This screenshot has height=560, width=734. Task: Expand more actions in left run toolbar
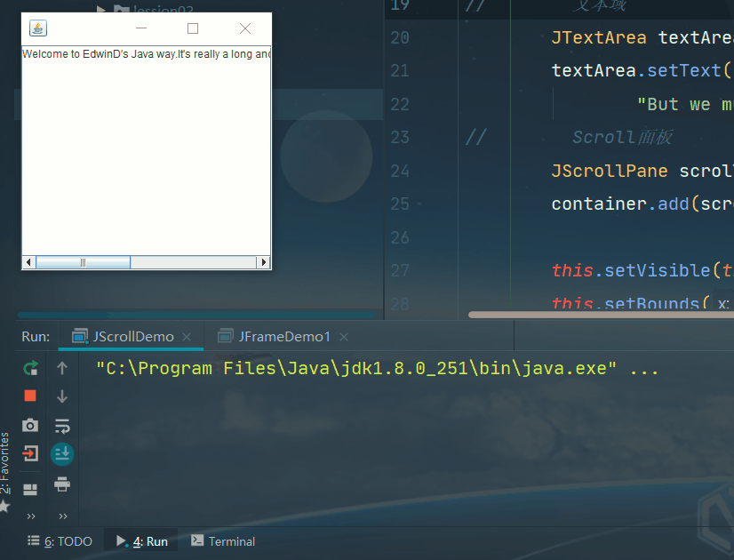(x=31, y=516)
